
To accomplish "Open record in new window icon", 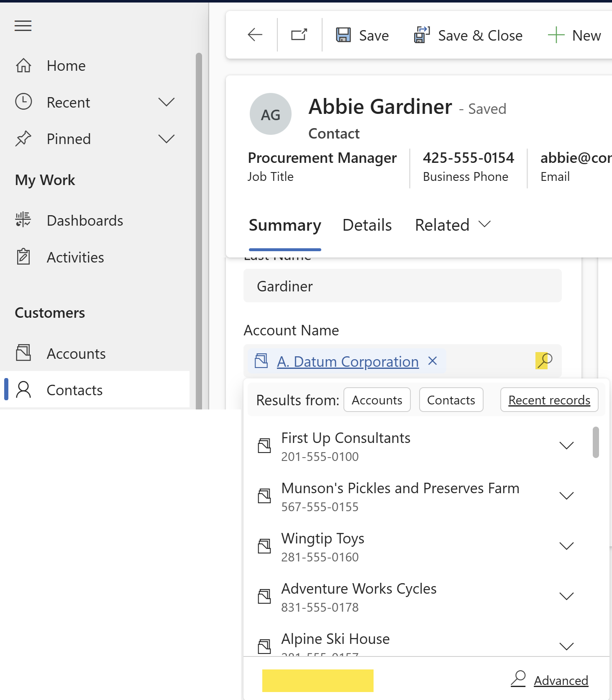I will 299,35.
